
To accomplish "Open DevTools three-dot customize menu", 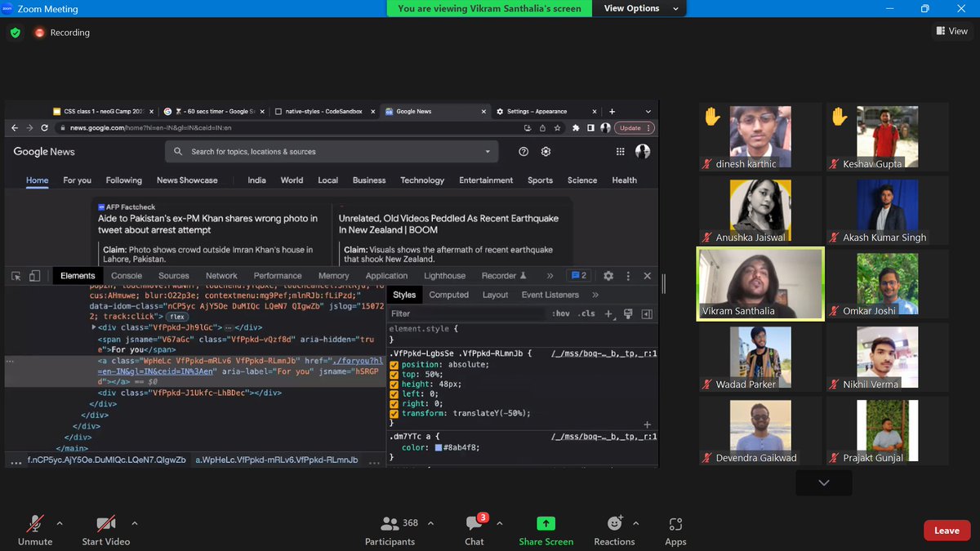I will pos(628,276).
